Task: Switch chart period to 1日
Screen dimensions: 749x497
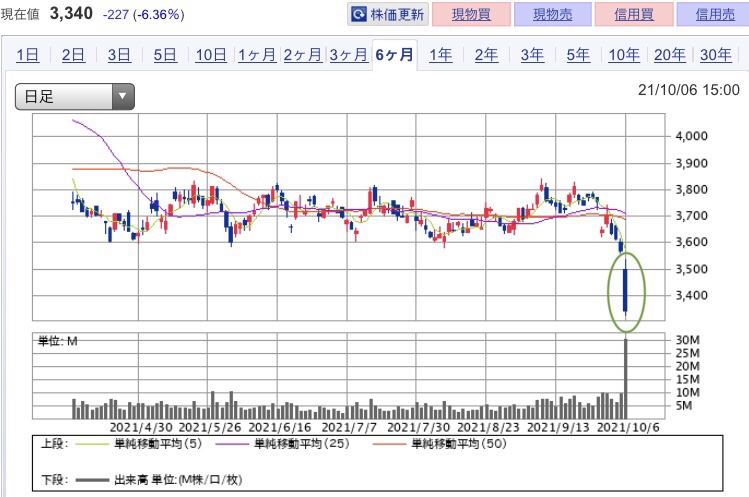Action: pos(28,55)
